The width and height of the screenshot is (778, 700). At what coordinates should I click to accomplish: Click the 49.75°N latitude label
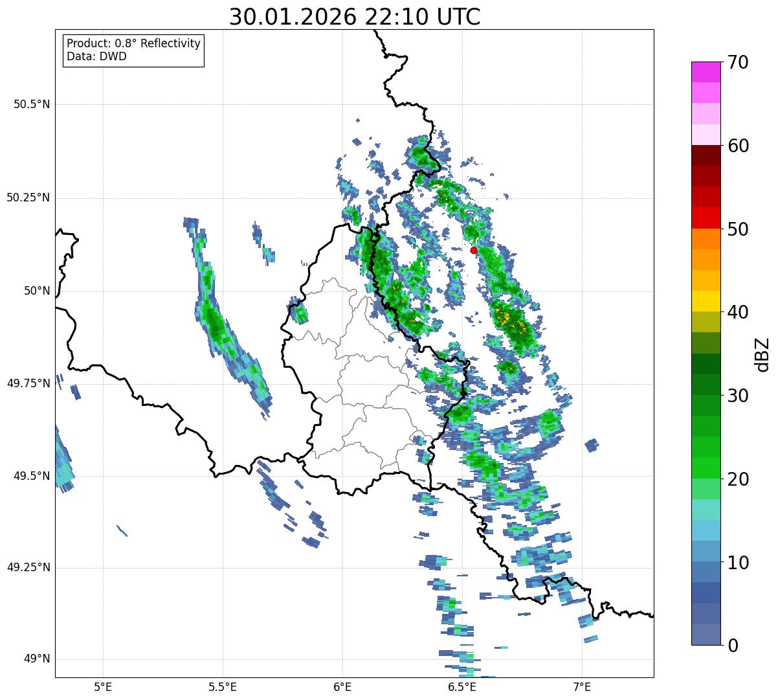[x=28, y=383]
